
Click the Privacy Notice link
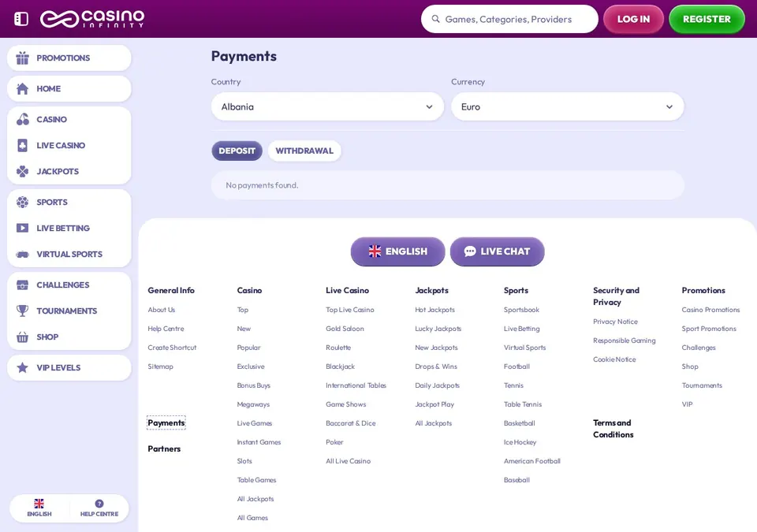tap(615, 322)
